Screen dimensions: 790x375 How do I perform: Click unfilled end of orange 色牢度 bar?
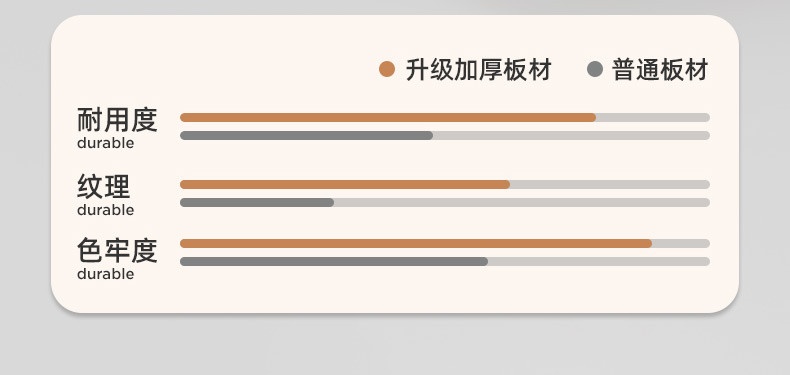click(681, 243)
